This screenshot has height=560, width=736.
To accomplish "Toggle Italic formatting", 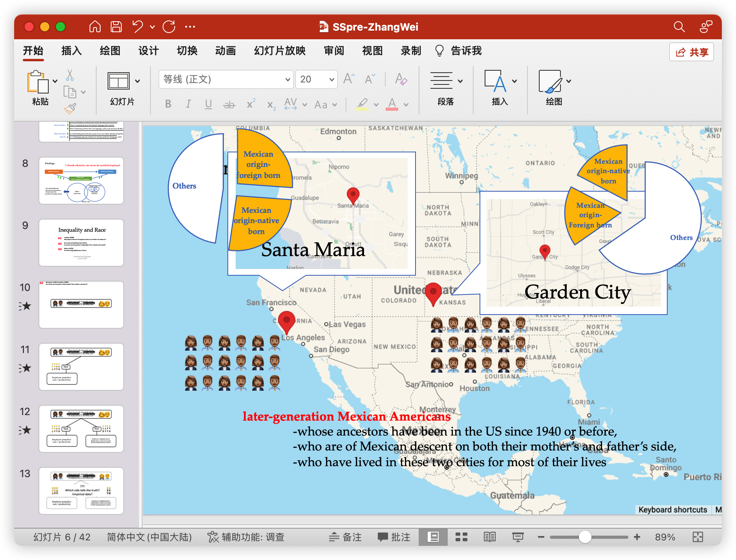I will click(188, 104).
